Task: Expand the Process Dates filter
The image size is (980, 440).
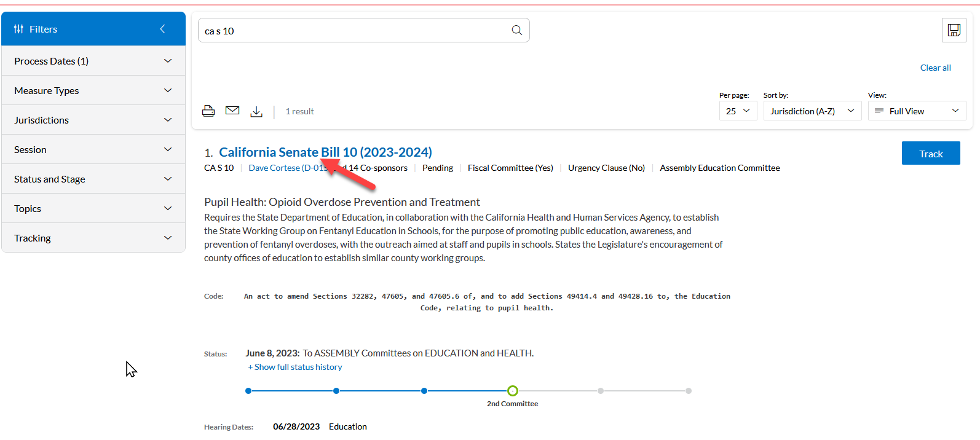Action: click(x=93, y=61)
